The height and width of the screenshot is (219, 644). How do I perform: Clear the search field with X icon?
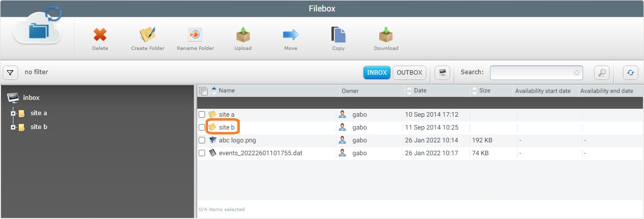coord(577,73)
